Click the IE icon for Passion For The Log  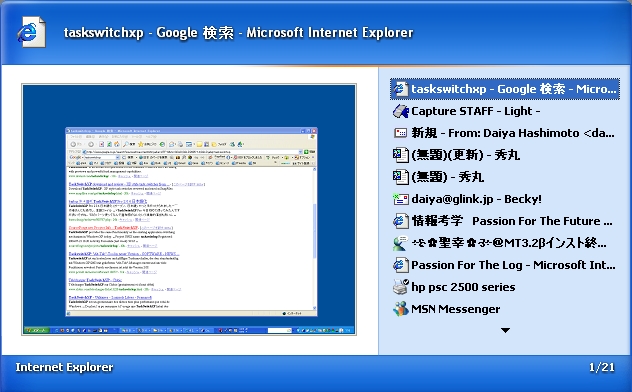click(x=400, y=265)
